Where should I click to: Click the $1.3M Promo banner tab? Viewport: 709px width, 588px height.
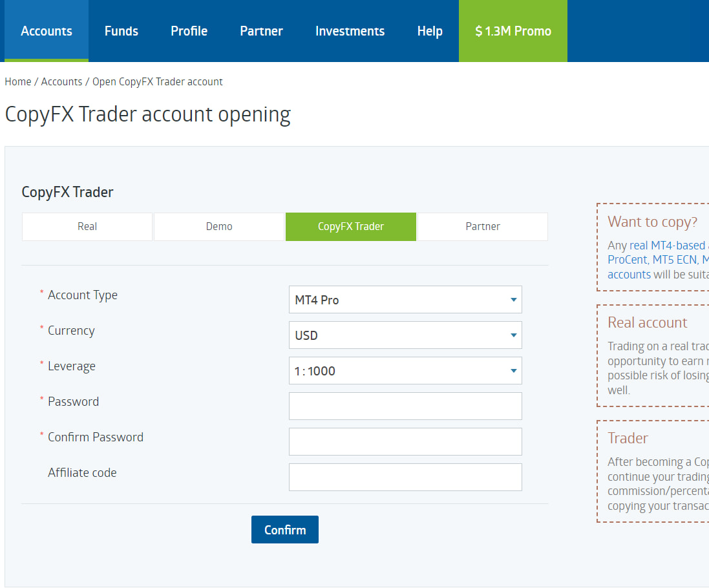click(513, 31)
